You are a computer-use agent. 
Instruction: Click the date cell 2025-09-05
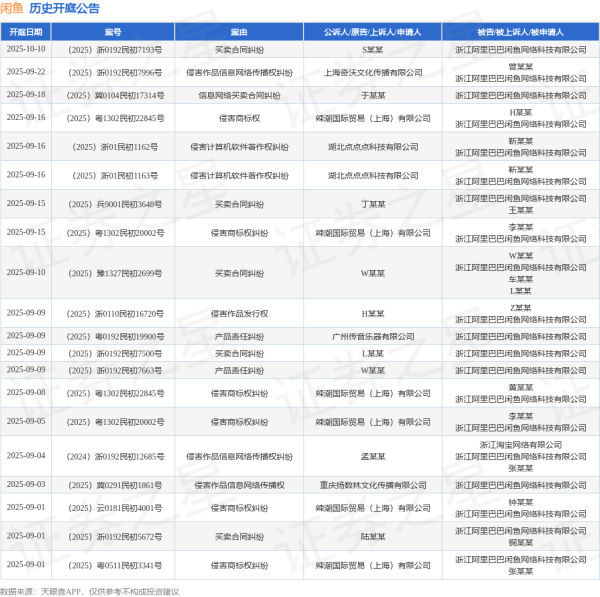26,421
